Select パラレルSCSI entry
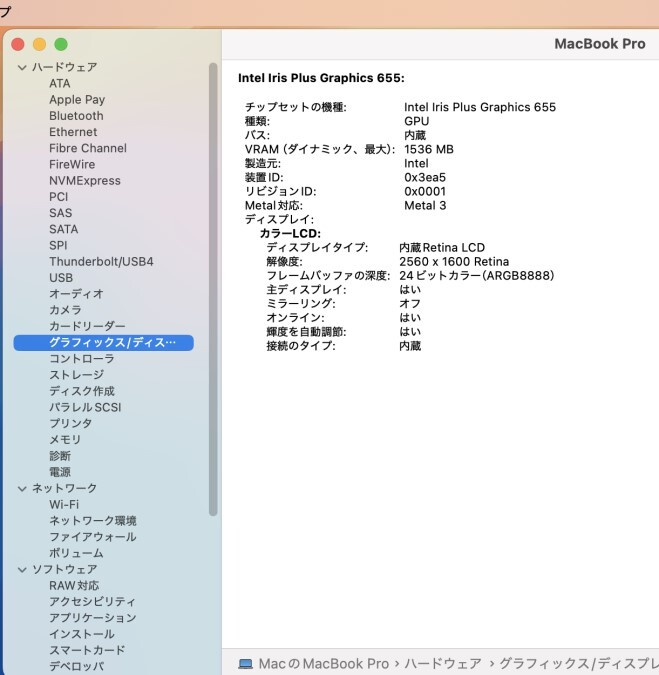The height and width of the screenshot is (675, 659). [x=85, y=407]
